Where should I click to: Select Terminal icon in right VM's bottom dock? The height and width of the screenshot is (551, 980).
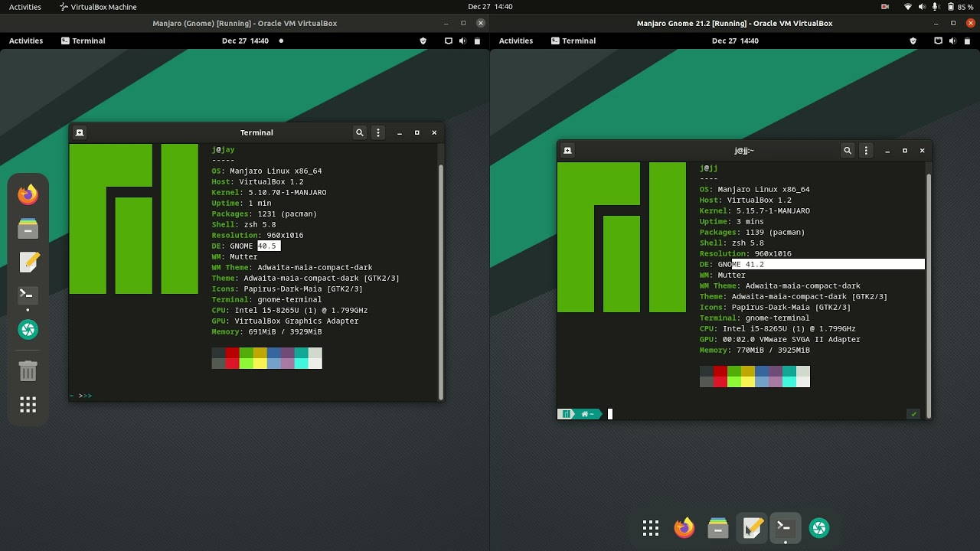click(785, 527)
